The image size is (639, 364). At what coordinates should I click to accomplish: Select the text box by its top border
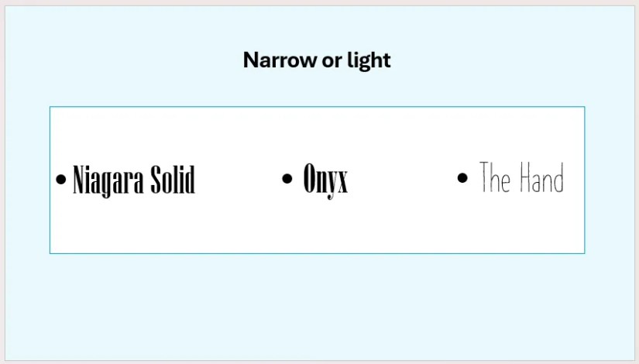pos(317,107)
